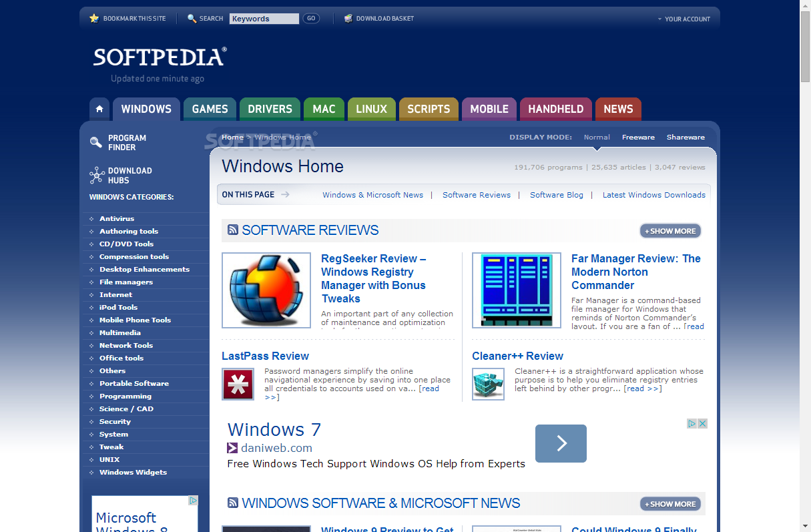This screenshot has width=811, height=532.
Task: Click the Program Finder magnifier icon
Action: (x=96, y=143)
